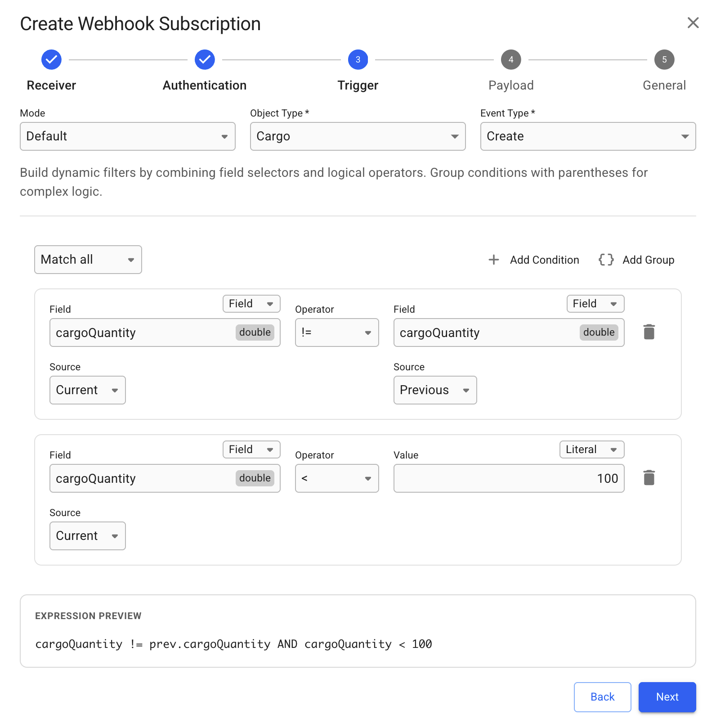Switch the Literal value type selector
The width and height of the screenshot is (716, 728).
[x=591, y=449]
